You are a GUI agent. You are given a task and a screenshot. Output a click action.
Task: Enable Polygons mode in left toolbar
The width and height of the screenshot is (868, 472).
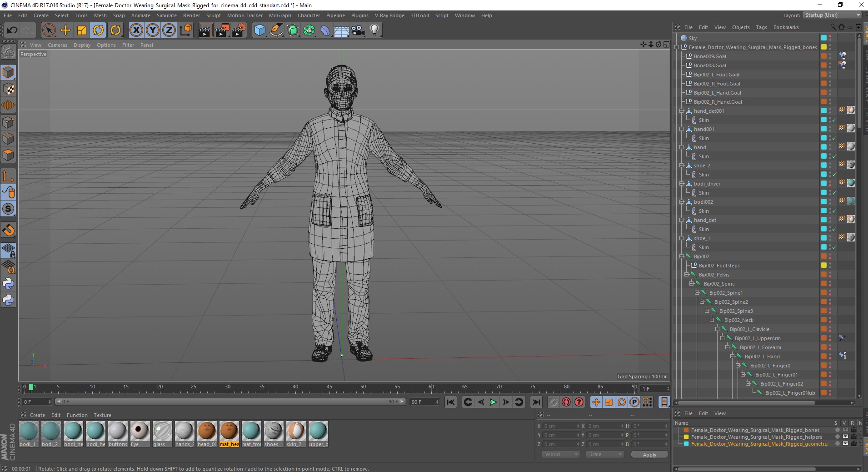(x=8, y=155)
